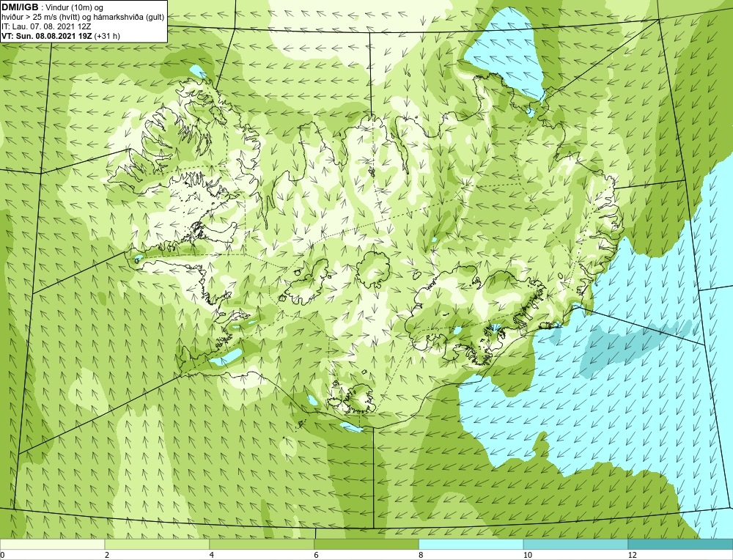Click the legend scale label '8'
Image resolution: width=733 pixels, height=560 pixels.
(x=421, y=555)
